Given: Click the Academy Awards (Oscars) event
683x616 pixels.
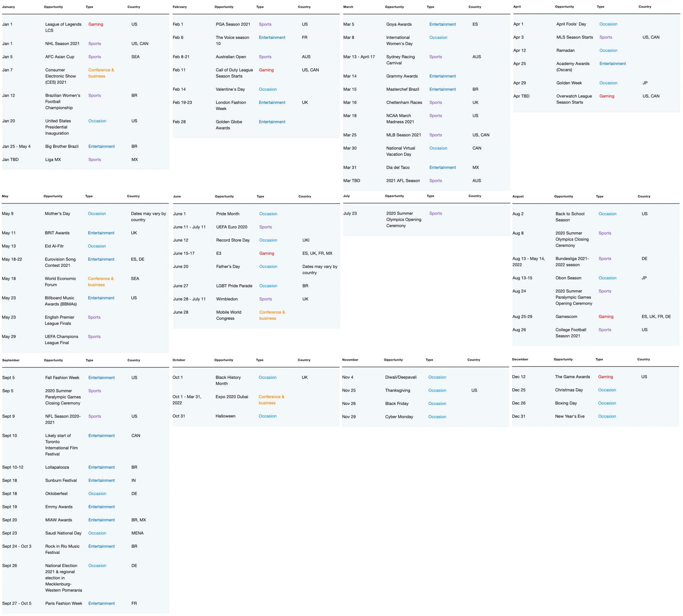Looking at the screenshot, I should pos(572,67).
